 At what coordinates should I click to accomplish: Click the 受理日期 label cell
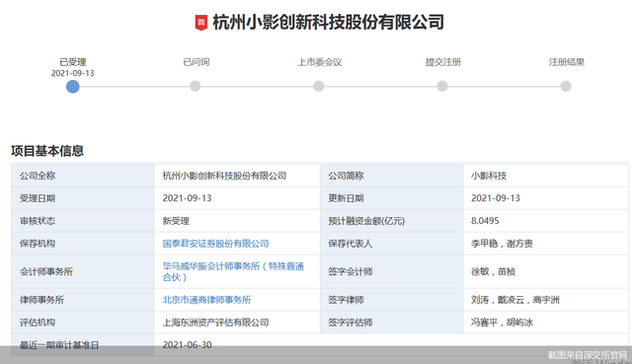point(83,198)
